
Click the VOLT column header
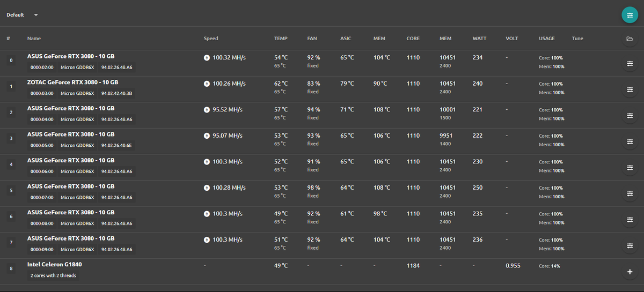(x=512, y=39)
